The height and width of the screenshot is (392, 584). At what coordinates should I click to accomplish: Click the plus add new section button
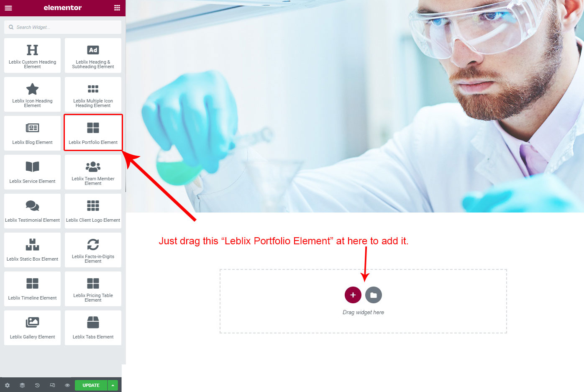pyautogui.click(x=353, y=295)
